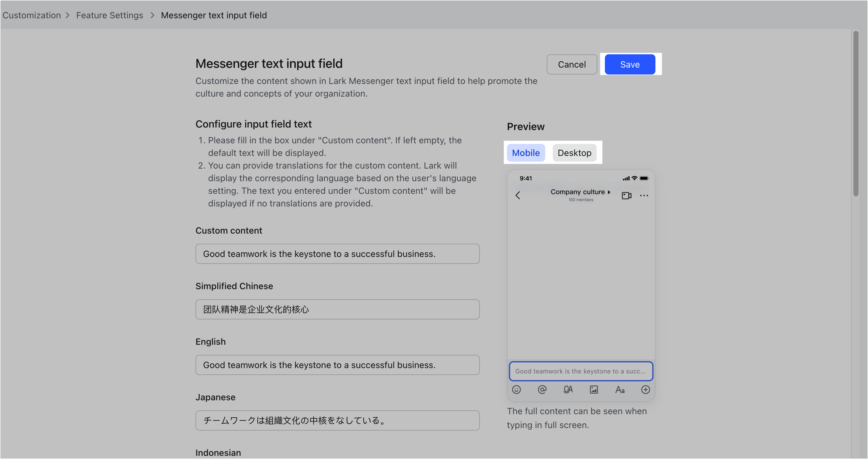Viewport: 868px width, 459px height.
Task: Switch preview to Desktop tab
Action: coord(574,153)
